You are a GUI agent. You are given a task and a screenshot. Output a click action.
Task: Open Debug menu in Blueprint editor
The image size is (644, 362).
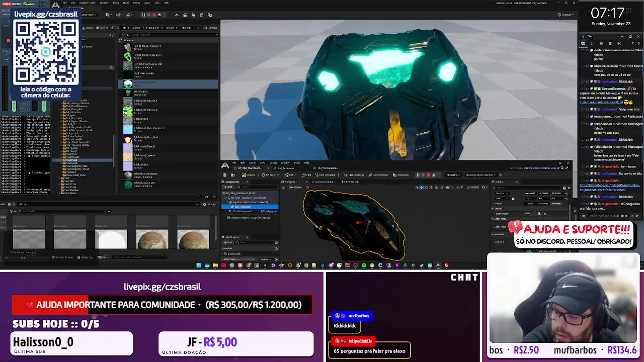point(273,162)
